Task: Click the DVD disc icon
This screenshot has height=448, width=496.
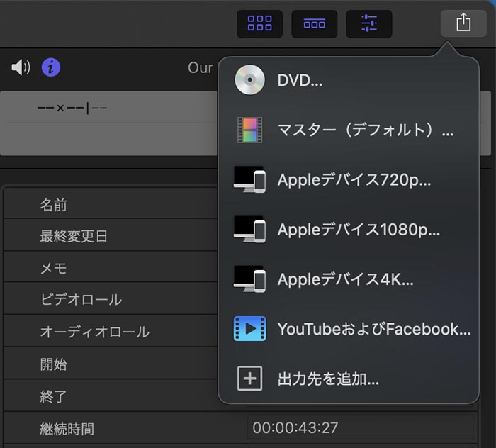Action: click(249, 80)
